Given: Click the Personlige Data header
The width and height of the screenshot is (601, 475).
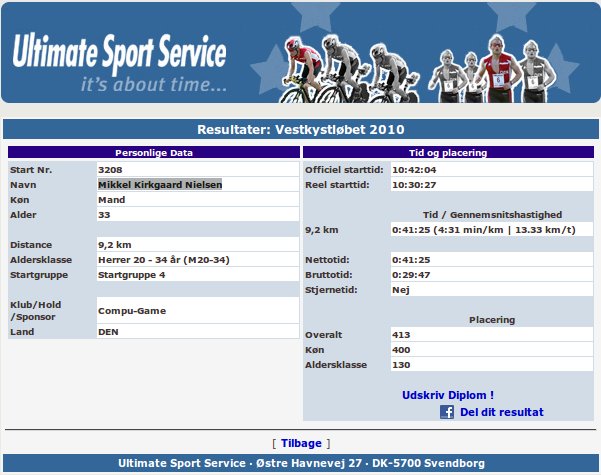Looking at the screenshot, I should [154, 153].
